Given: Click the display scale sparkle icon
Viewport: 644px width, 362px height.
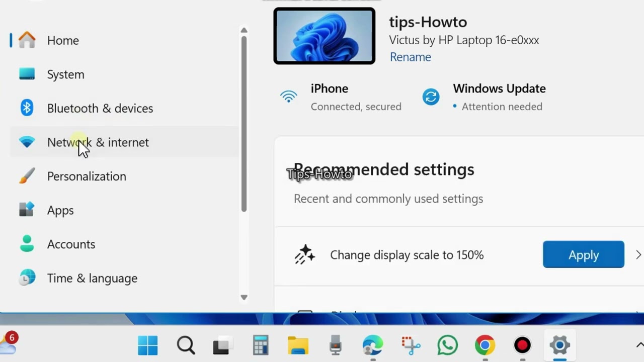Looking at the screenshot, I should 305,255.
